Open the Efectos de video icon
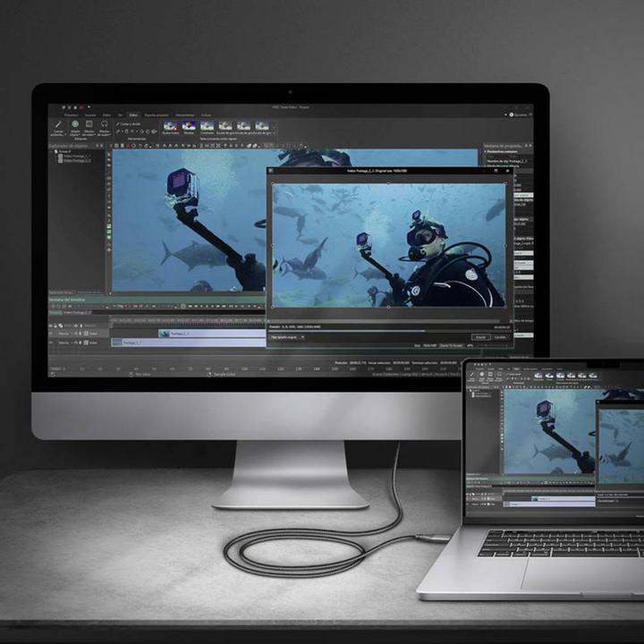 point(89,126)
